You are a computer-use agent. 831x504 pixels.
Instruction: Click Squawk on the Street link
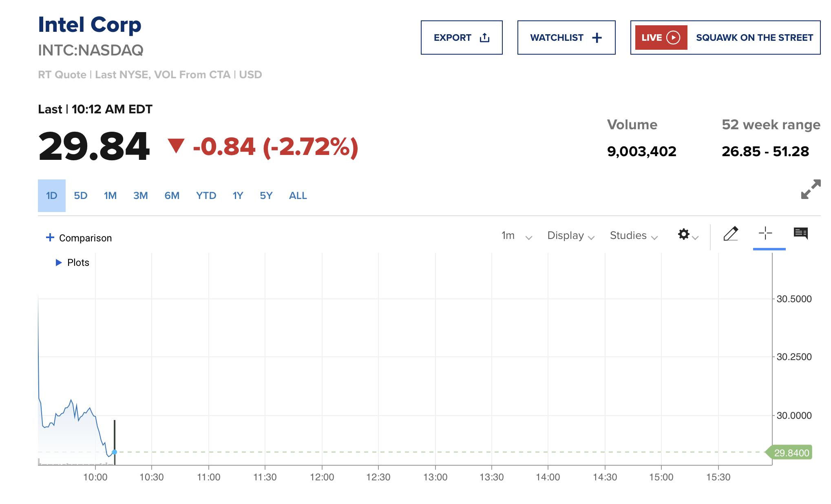(x=754, y=38)
